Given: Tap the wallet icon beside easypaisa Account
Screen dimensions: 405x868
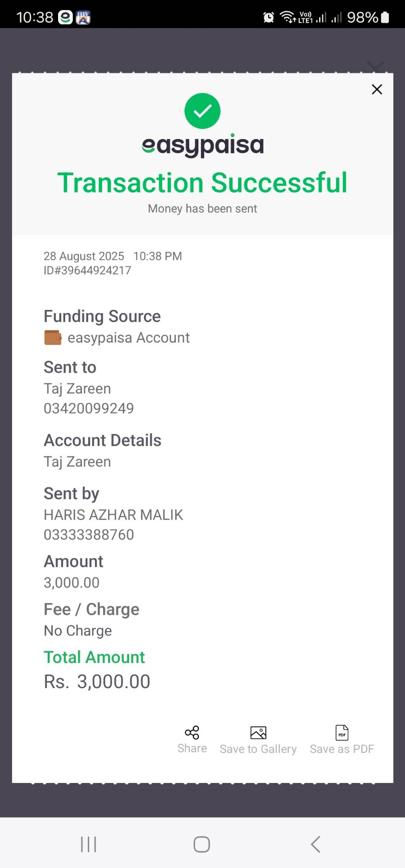Looking at the screenshot, I should pos(53,338).
